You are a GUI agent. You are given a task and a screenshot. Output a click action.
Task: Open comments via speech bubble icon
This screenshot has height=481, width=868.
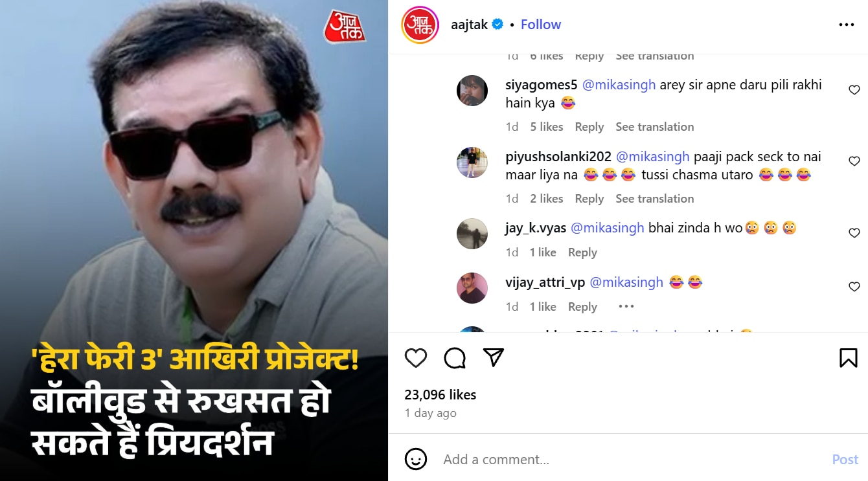(455, 357)
